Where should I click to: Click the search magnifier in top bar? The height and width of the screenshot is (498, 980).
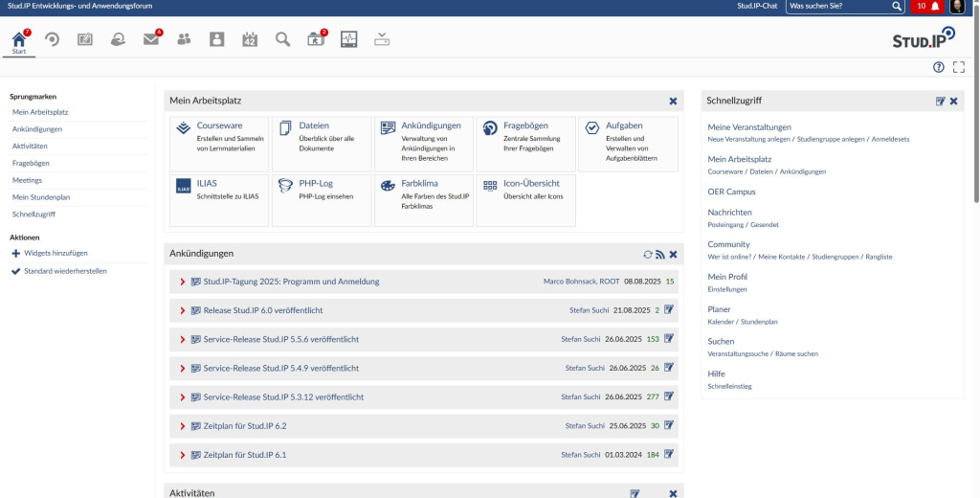coord(896,7)
